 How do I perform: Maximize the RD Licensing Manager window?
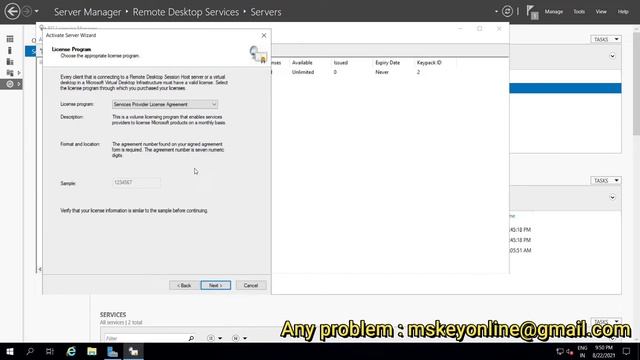point(480,29)
